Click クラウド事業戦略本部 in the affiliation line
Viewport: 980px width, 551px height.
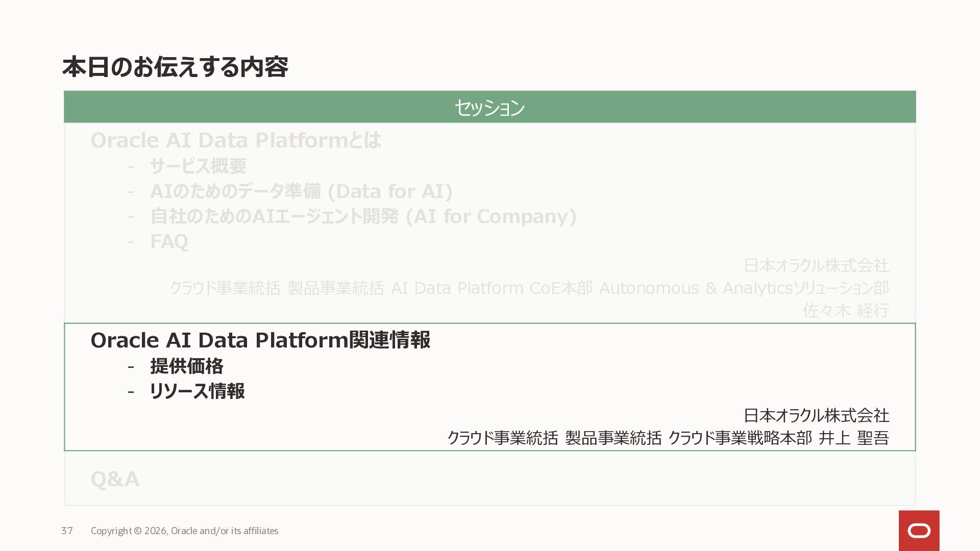(740, 438)
